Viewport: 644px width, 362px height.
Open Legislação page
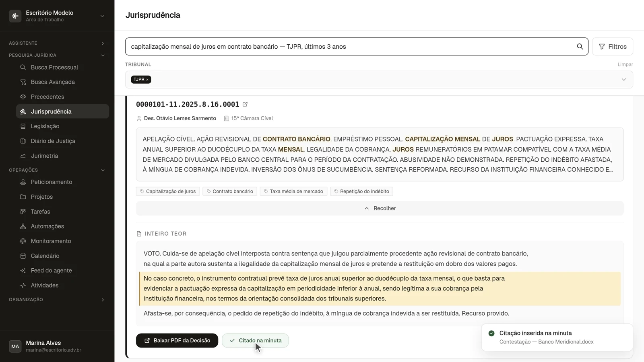pyautogui.click(x=62, y=126)
